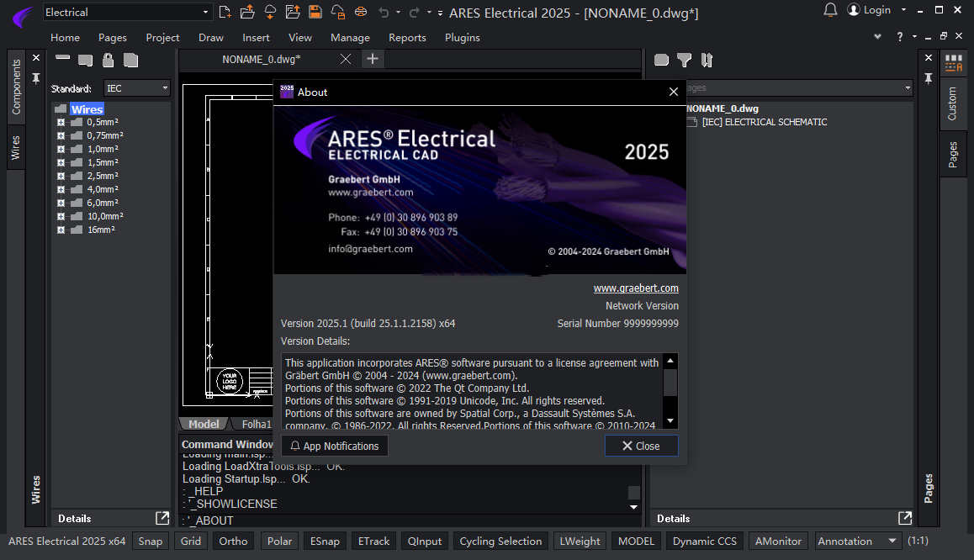Open the Electrical workspace dropdown

(x=205, y=13)
